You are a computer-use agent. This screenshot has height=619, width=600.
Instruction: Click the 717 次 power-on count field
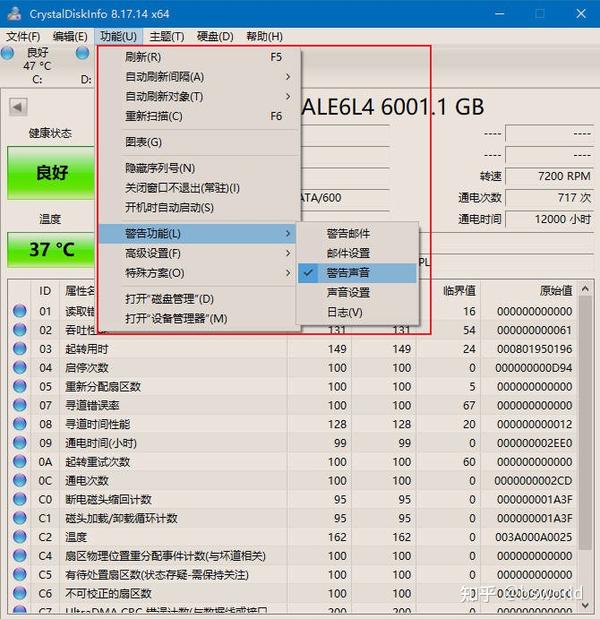point(549,197)
